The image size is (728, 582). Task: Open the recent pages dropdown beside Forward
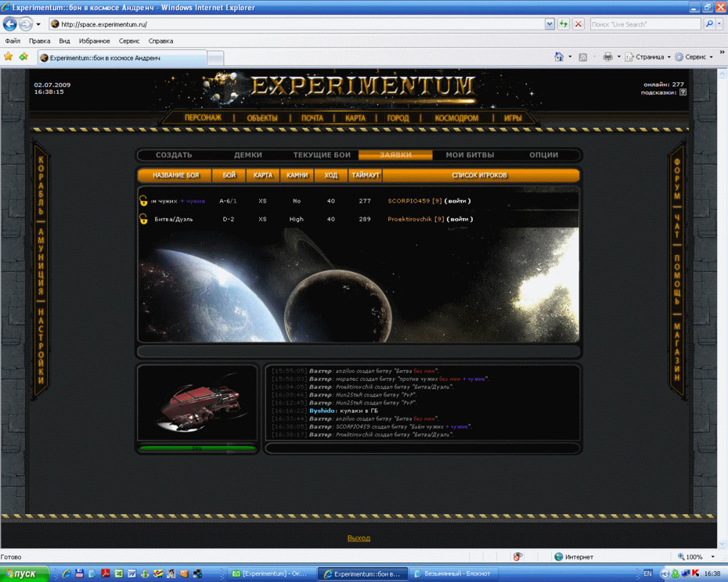click(x=38, y=24)
